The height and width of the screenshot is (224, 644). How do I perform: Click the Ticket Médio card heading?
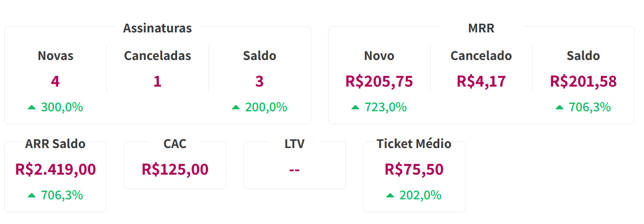pyautogui.click(x=414, y=144)
